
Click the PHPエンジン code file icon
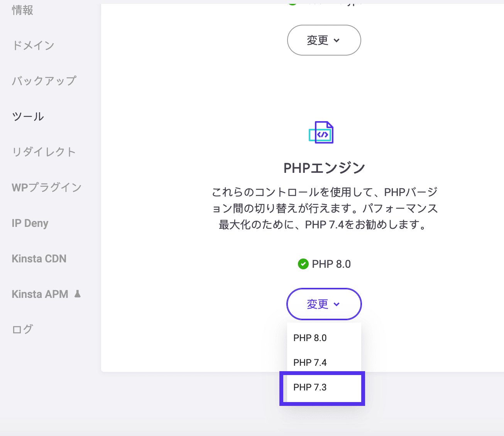321,133
